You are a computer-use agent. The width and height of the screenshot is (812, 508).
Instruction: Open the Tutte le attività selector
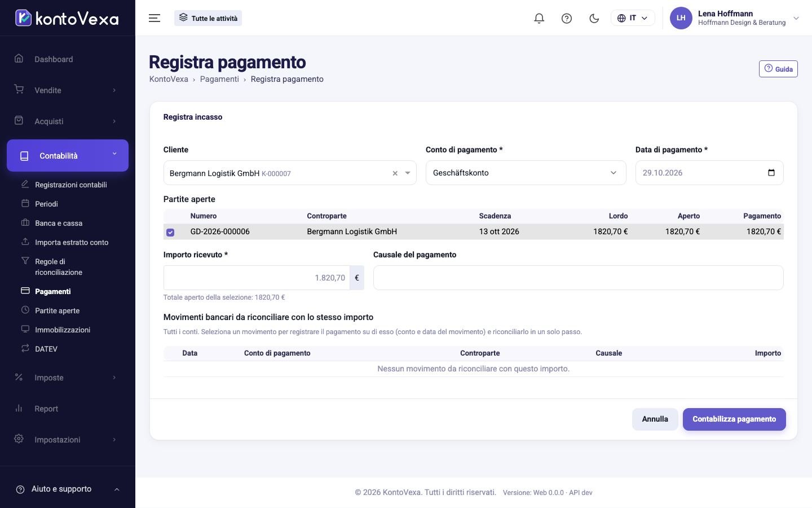(x=208, y=18)
